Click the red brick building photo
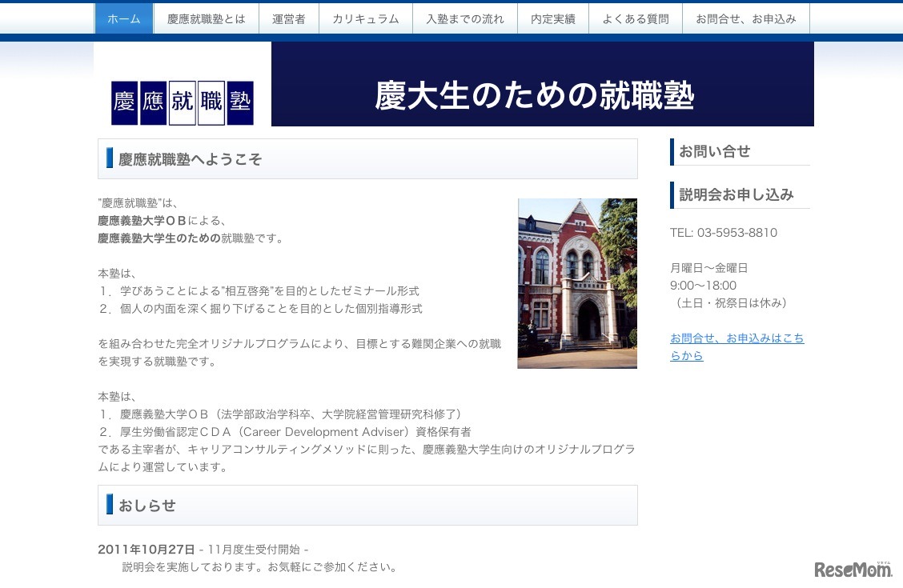Screen dimensions: 903x588 click(x=577, y=283)
